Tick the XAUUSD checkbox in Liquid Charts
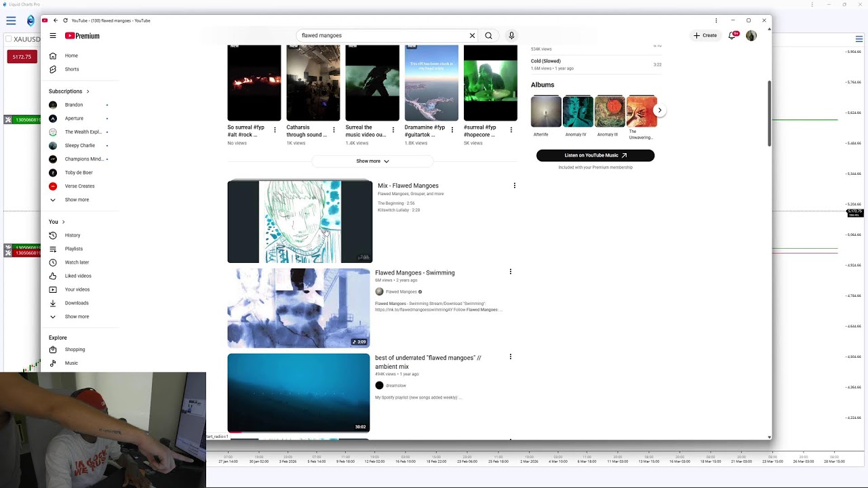The width and height of the screenshot is (868, 488). coord(9,39)
